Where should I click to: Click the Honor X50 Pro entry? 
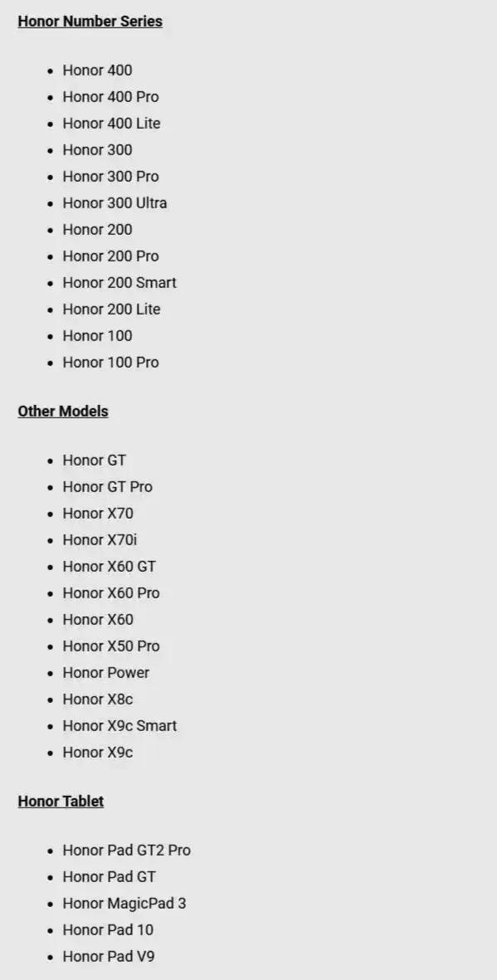click(x=110, y=646)
